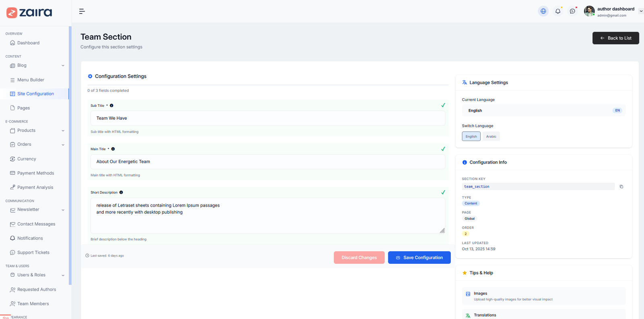The height and width of the screenshot is (319, 644).
Task: Open the chat messages icon in header
Action: point(572,11)
